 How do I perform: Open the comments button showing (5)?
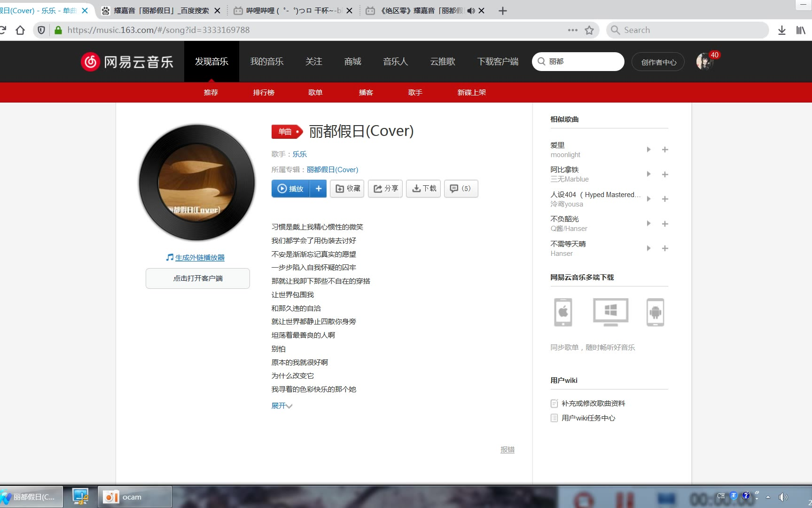point(461,189)
